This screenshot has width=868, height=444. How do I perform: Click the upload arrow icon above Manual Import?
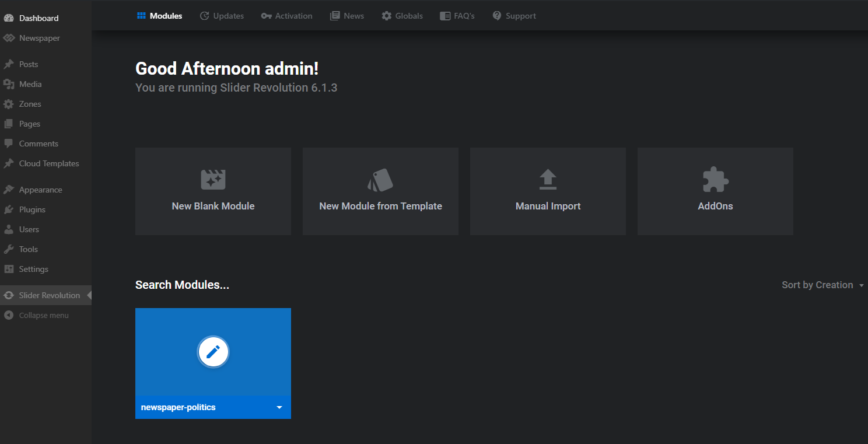(x=548, y=179)
